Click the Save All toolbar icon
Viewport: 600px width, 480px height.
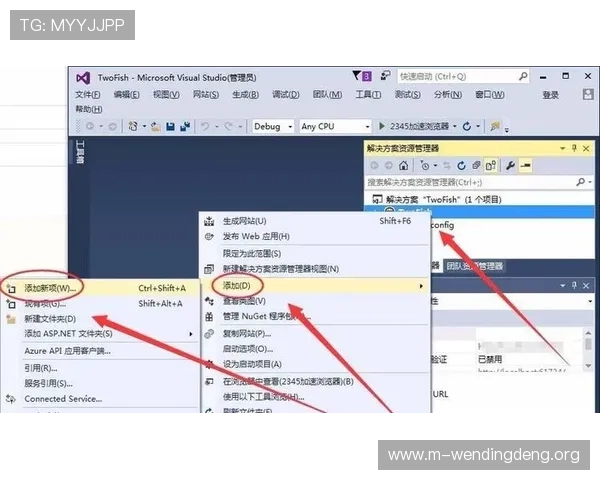tap(185, 126)
